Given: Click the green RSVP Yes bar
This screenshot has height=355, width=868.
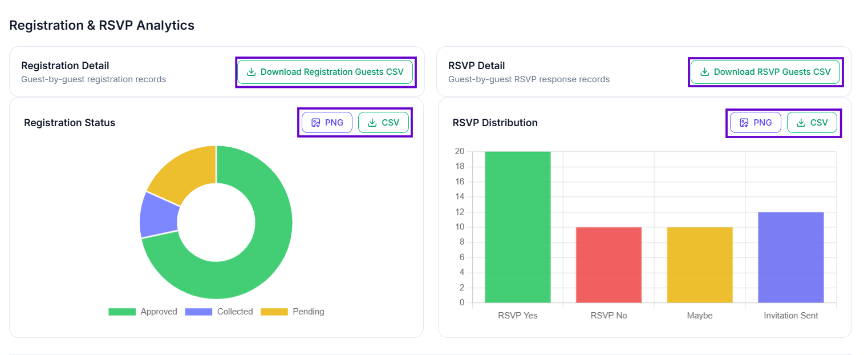Looking at the screenshot, I should 518,227.
